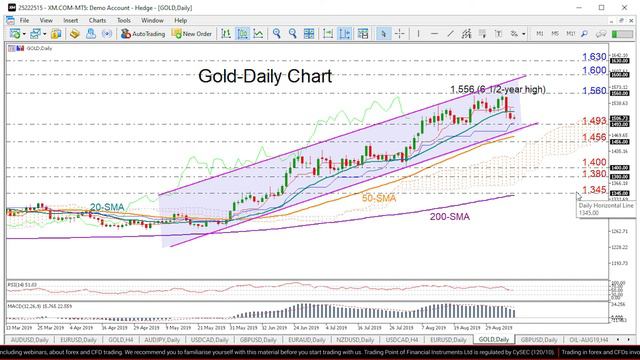Expand the profiles dropdown arrow

point(44,34)
